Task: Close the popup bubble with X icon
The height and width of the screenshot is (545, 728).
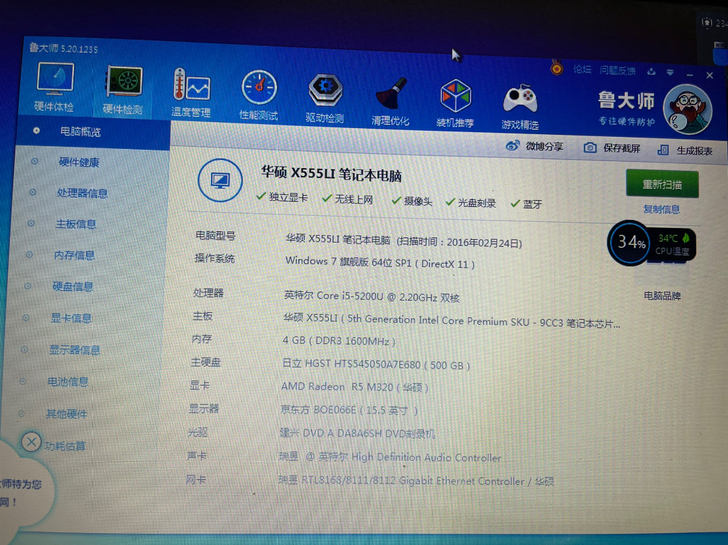Action: point(32,441)
